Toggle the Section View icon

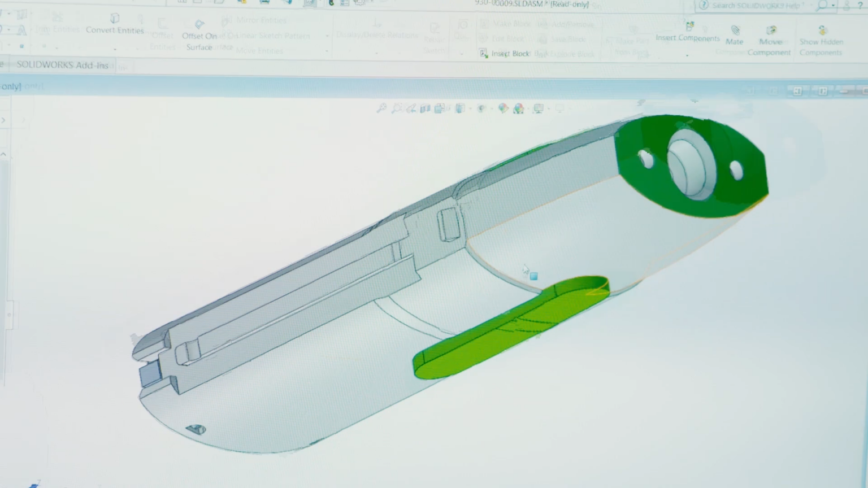(x=425, y=108)
